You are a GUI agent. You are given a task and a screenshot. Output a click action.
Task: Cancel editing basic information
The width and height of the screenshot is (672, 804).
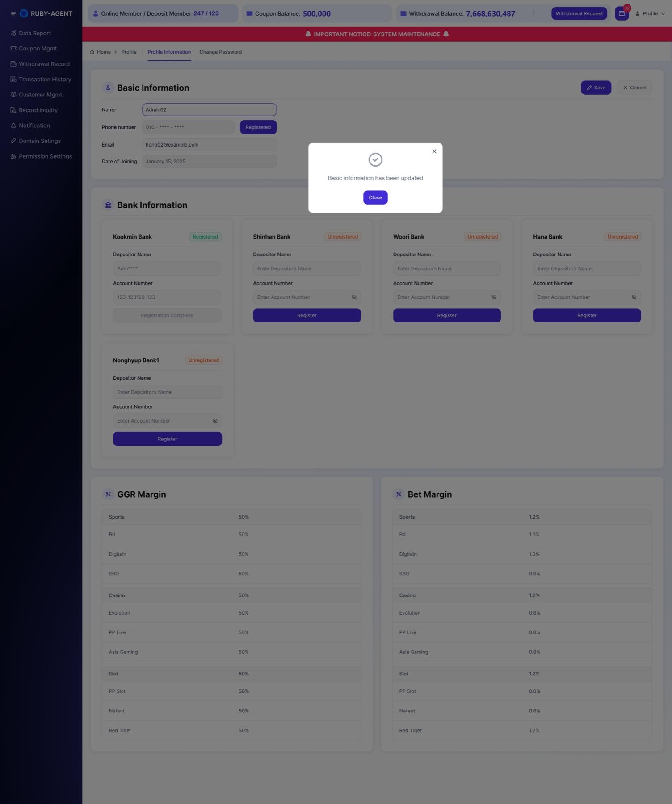coord(634,88)
